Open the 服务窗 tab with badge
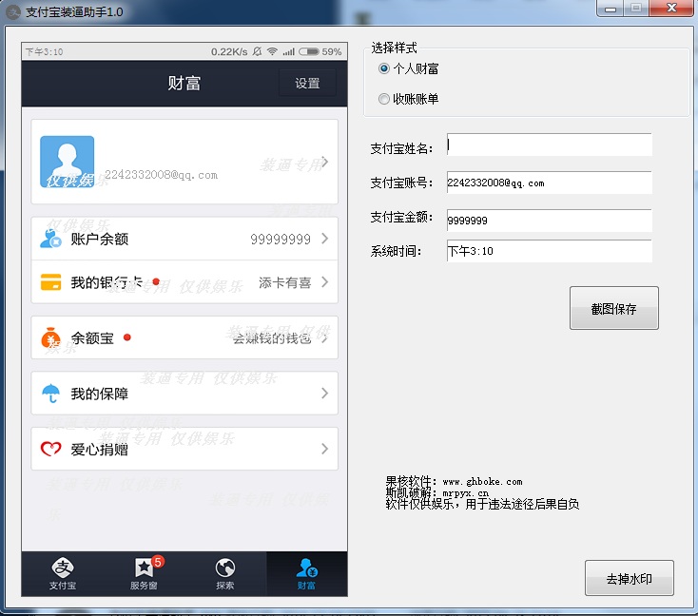698x616 pixels. tap(145, 573)
